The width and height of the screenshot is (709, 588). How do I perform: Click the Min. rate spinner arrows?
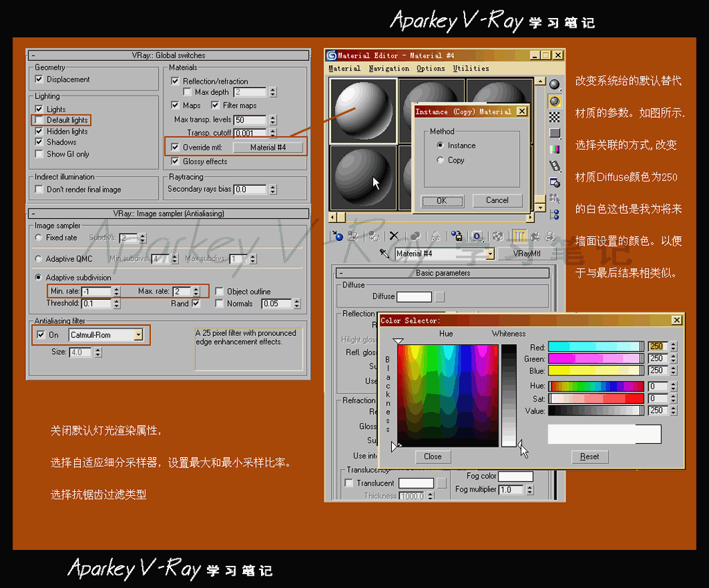click(x=116, y=292)
